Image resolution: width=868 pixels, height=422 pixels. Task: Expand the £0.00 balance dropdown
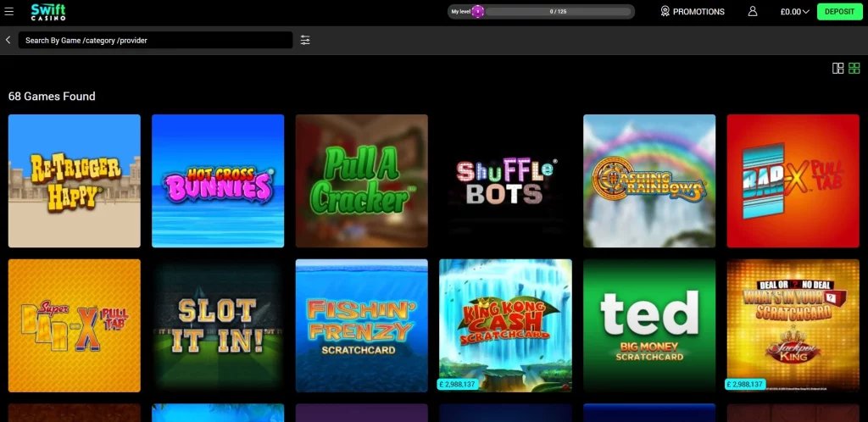tap(794, 12)
